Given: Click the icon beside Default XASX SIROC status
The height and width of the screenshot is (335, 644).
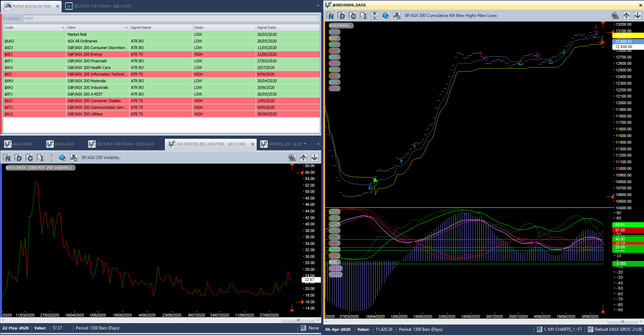Looking at the screenshot, I should (x=590, y=329).
